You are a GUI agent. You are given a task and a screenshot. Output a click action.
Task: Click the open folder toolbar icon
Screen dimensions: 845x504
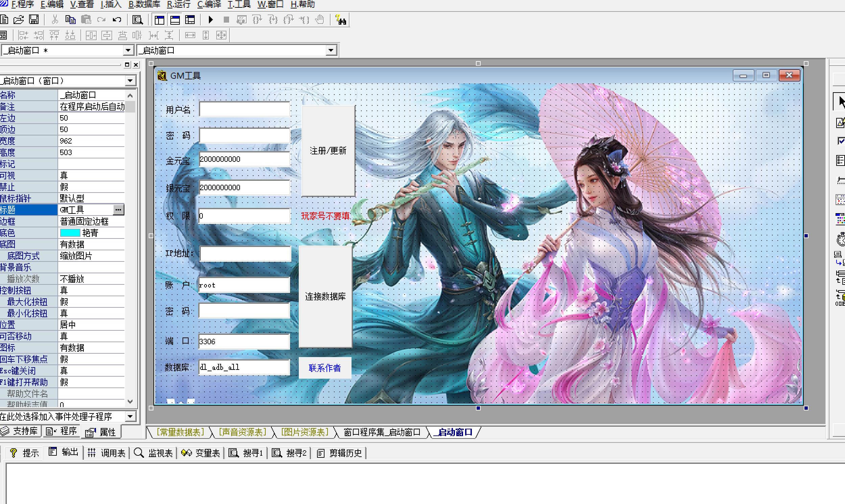point(19,20)
